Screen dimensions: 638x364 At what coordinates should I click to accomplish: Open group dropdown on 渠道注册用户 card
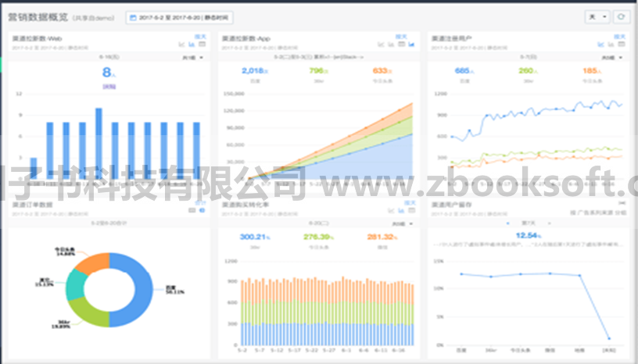[612, 58]
